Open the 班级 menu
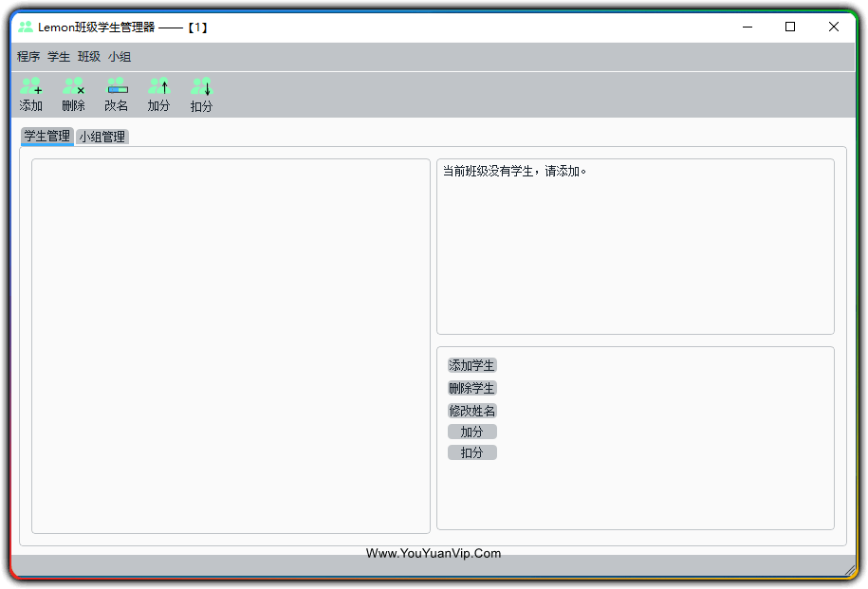Screen dimensions: 868x589 (x=89, y=57)
